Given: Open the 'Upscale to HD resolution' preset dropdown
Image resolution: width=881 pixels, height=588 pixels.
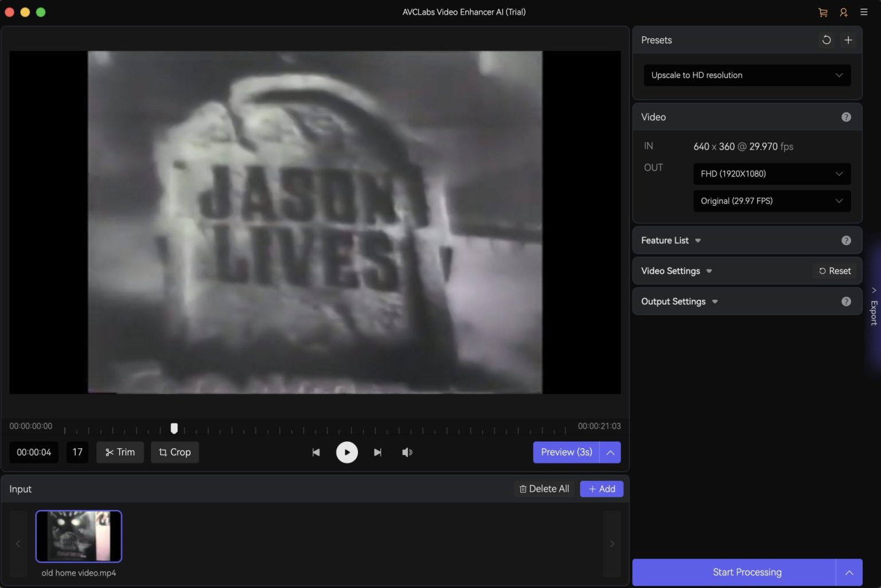Looking at the screenshot, I should click(747, 75).
